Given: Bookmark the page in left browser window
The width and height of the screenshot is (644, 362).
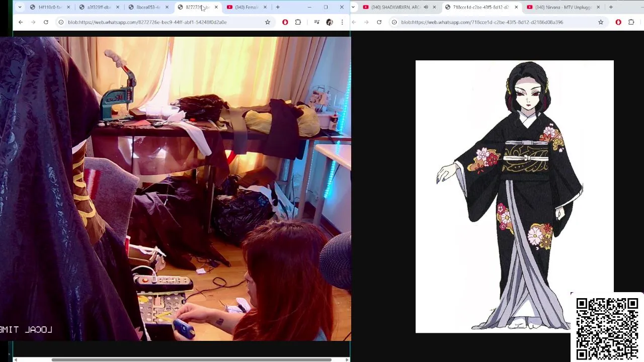Looking at the screenshot, I should click(268, 22).
